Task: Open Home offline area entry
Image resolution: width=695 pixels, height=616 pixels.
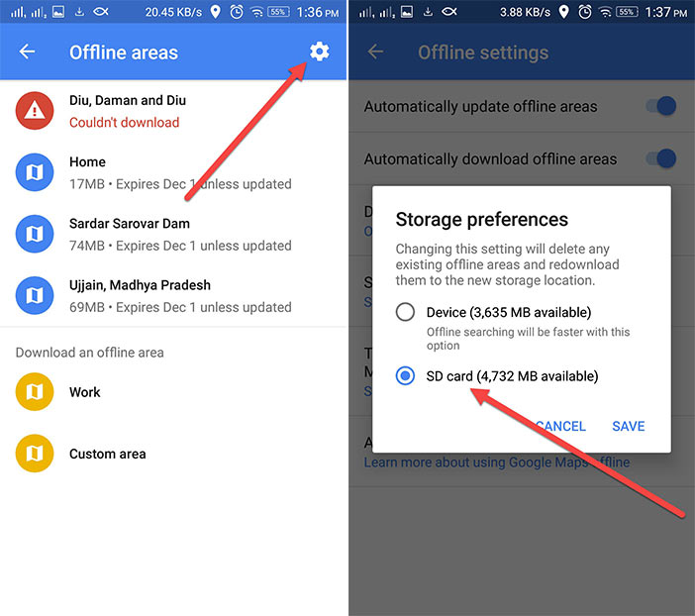Action: tap(173, 172)
